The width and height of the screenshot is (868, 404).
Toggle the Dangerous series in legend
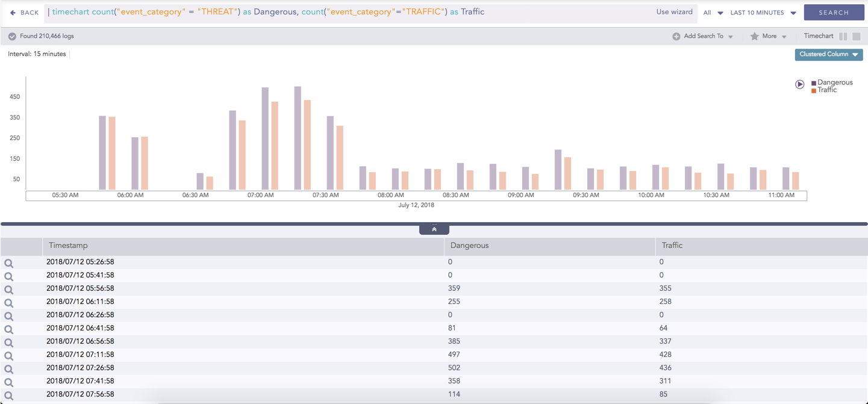[x=834, y=82]
